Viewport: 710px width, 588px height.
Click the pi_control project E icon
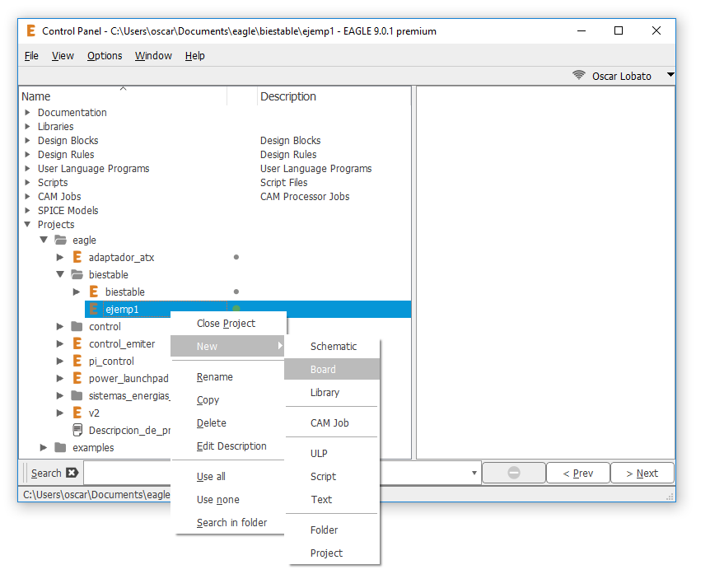point(77,362)
